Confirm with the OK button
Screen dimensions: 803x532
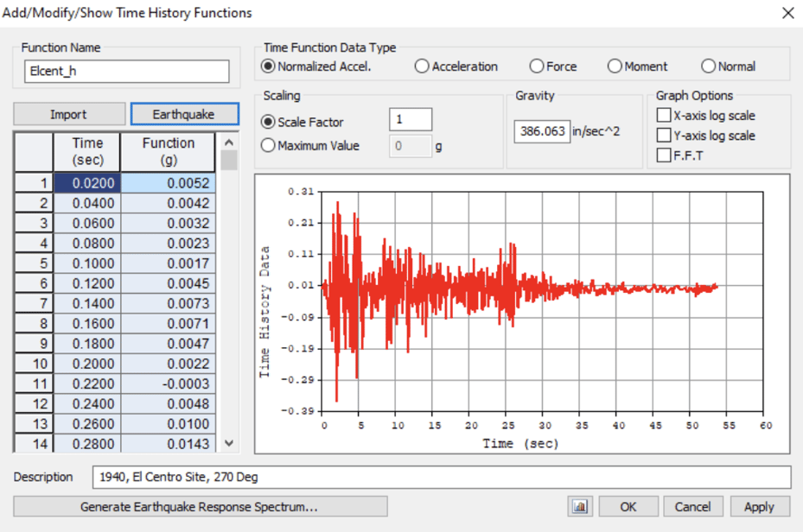(628, 507)
